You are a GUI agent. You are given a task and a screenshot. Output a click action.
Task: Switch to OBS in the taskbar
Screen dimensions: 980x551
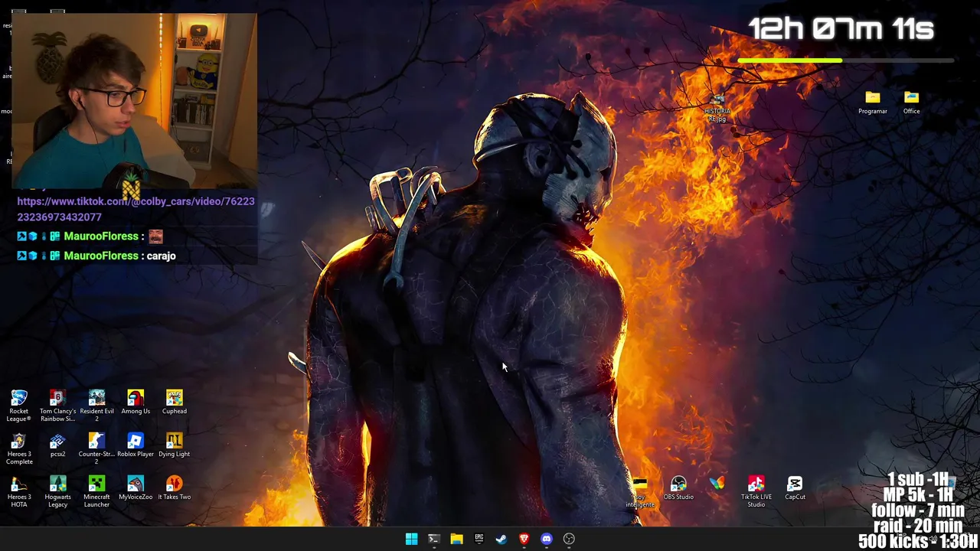coord(569,539)
